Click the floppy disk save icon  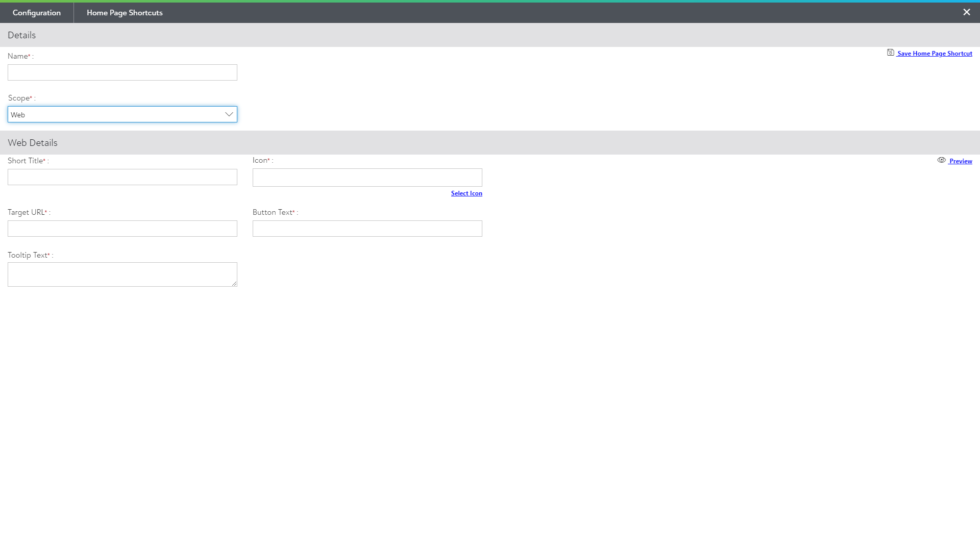(890, 53)
